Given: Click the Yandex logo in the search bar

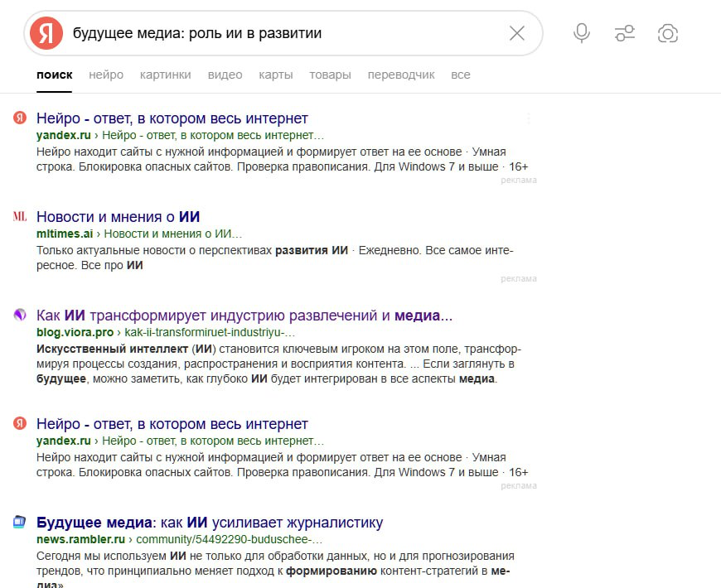Looking at the screenshot, I should click(x=46, y=33).
